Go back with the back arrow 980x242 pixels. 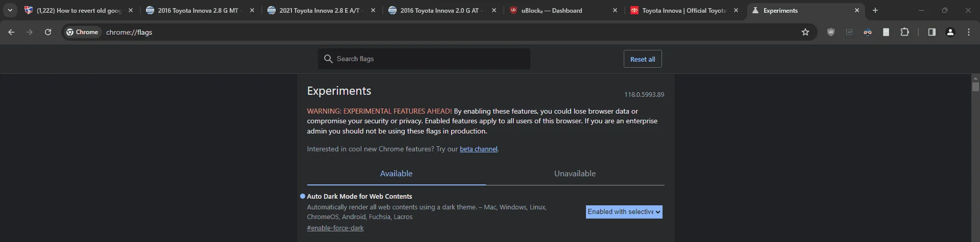click(x=11, y=32)
